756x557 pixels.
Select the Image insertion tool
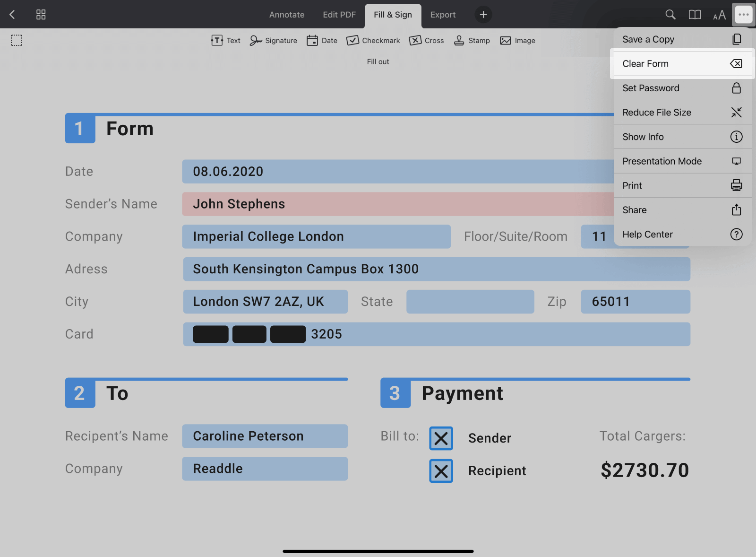pos(517,40)
